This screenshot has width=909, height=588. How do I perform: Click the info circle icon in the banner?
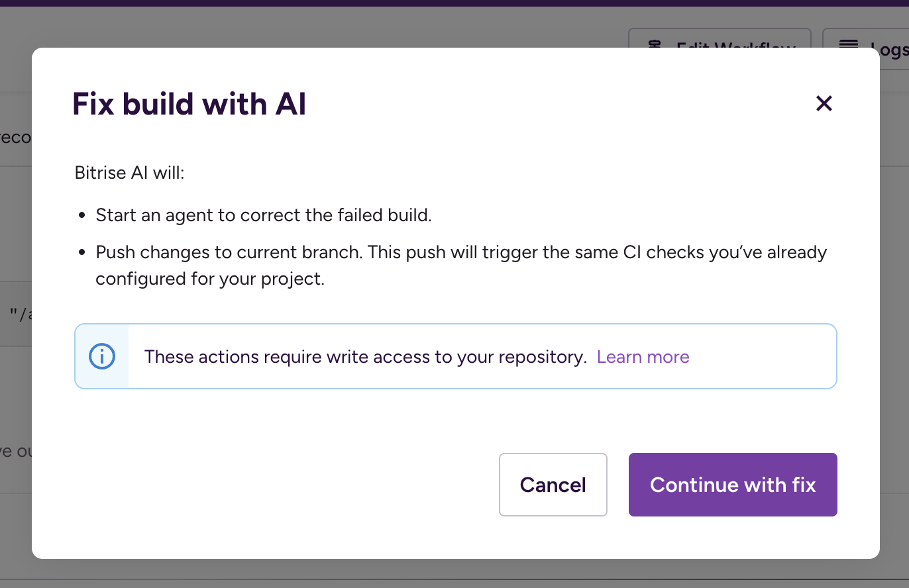[x=101, y=356]
